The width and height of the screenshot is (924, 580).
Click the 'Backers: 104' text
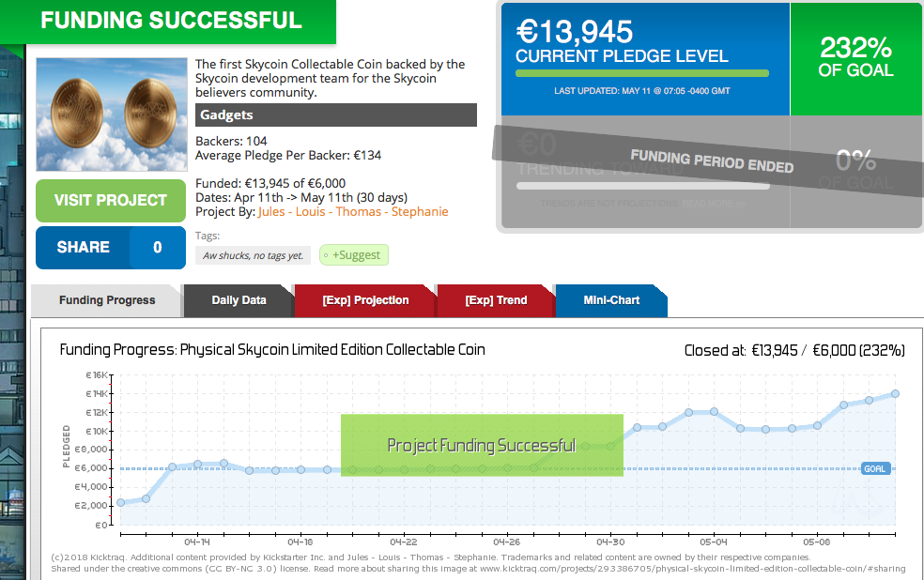[x=231, y=142]
